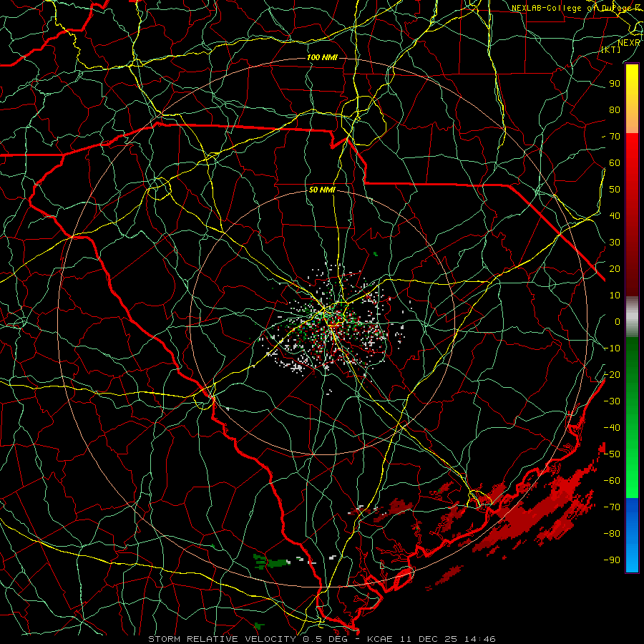
Task: Click the "0" scale label
Action: click(x=618, y=321)
